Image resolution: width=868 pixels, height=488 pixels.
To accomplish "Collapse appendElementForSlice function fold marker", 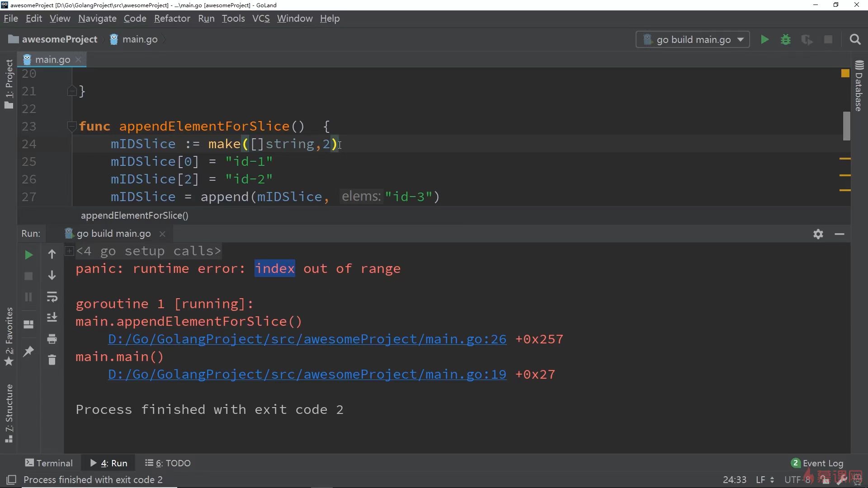I will 71,126.
